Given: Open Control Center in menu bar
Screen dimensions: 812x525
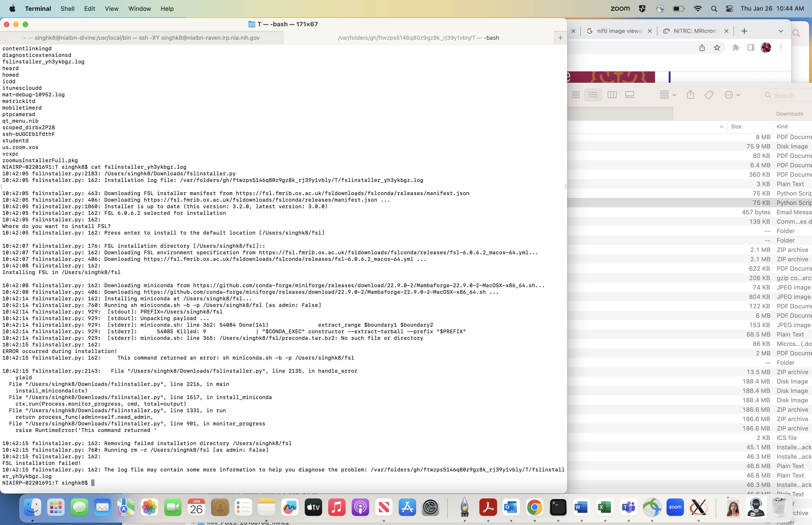Looking at the screenshot, I should point(729,8).
